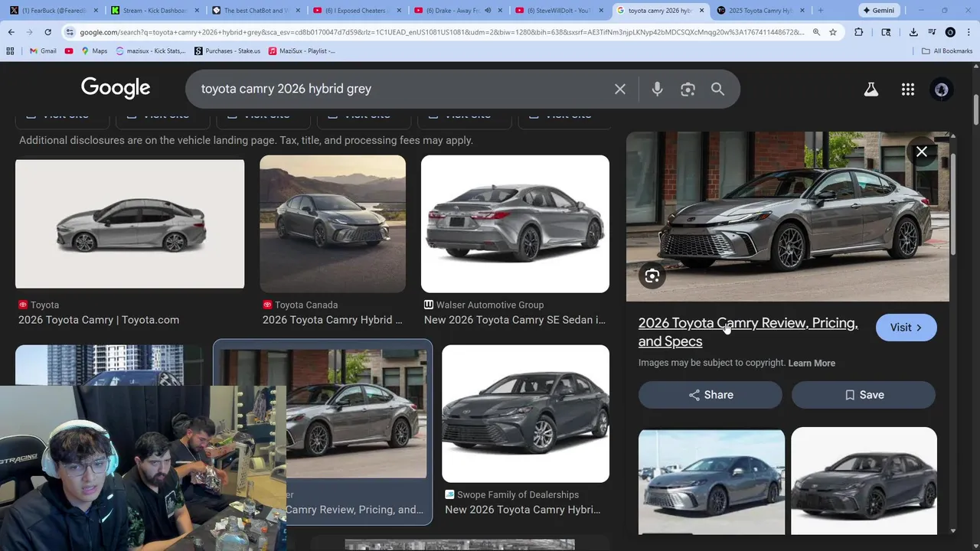Open mazisux Kick Stats bookmark
Viewport: 980px width, 551px height.
pyautogui.click(x=151, y=51)
